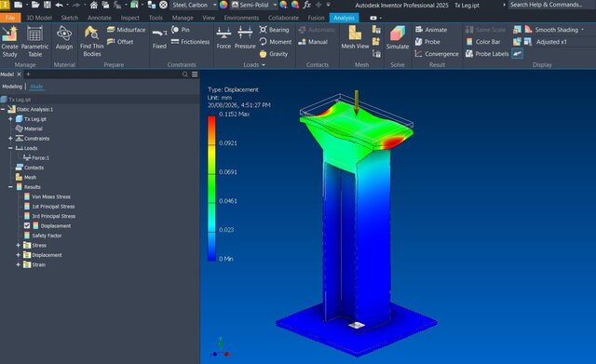
Task: Switch to the Modeling browser tab
Action: pyautogui.click(x=12, y=87)
